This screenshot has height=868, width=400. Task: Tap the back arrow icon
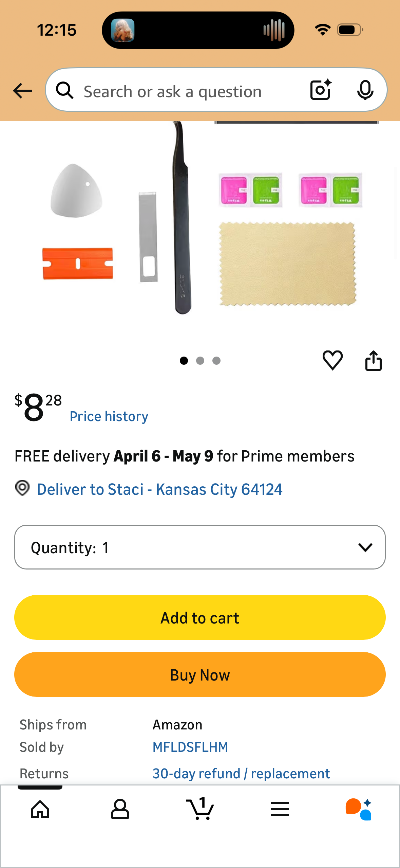click(22, 91)
